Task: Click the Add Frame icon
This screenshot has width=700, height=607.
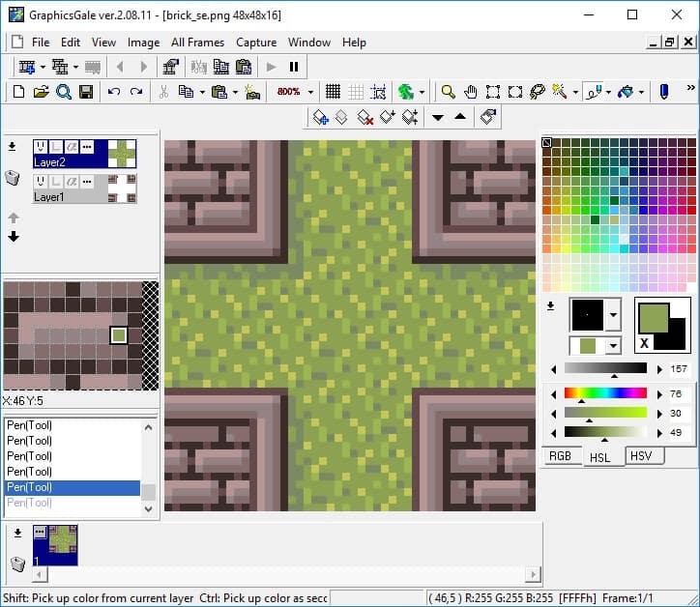Action: coord(27,67)
